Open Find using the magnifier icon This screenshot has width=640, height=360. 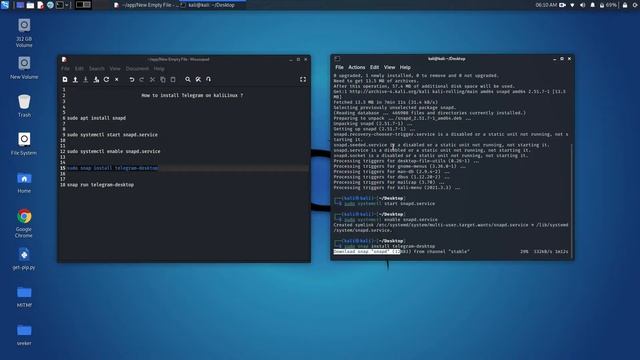pyautogui.click(x=188, y=80)
